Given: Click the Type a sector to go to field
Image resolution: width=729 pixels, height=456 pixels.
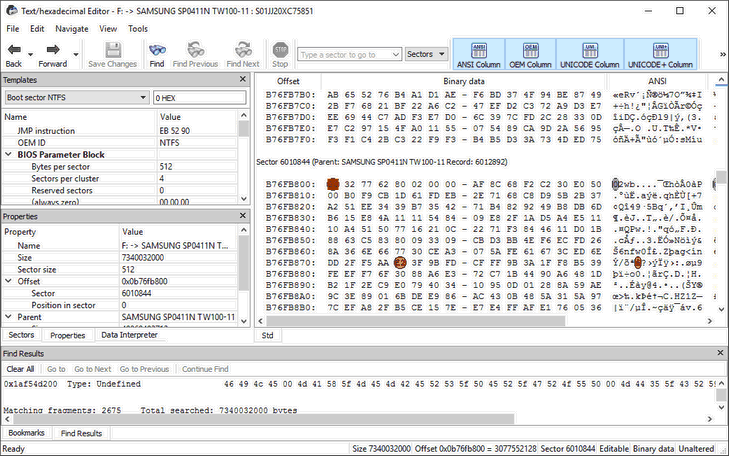Looking at the screenshot, I should pyautogui.click(x=344, y=54).
